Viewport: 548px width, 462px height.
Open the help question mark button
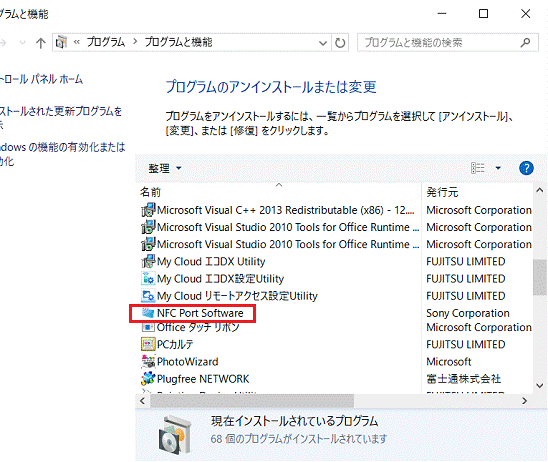[526, 168]
